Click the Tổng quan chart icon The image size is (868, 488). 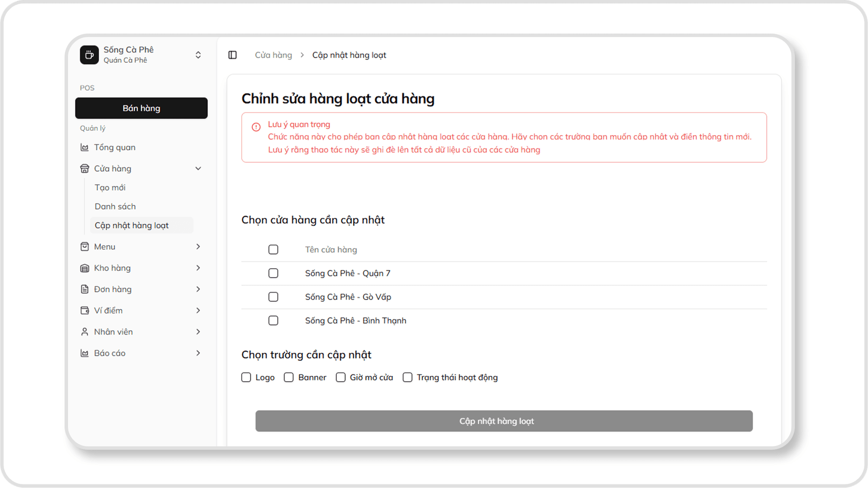coord(85,147)
